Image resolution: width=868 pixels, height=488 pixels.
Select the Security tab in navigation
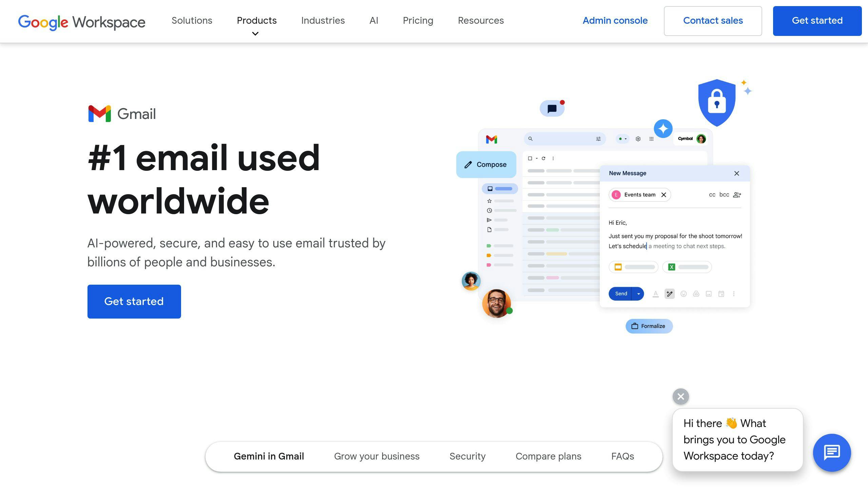[467, 456]
